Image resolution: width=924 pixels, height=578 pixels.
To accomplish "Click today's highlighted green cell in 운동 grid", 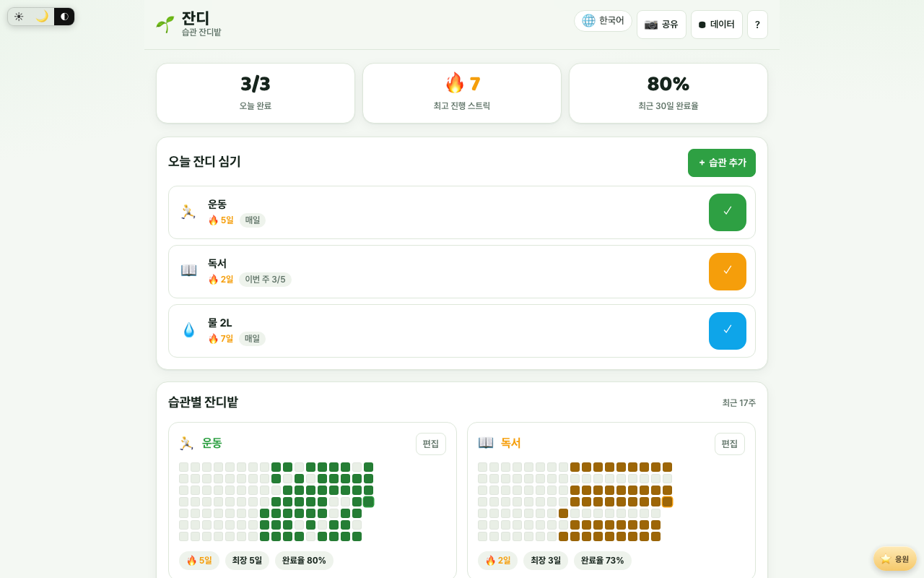I will point(368,501).
